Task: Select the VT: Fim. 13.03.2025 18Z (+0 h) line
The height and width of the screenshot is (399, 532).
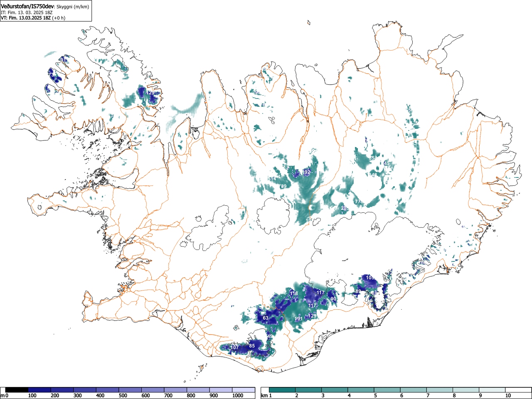Action: pyautogui.click(x=33, y=18)
